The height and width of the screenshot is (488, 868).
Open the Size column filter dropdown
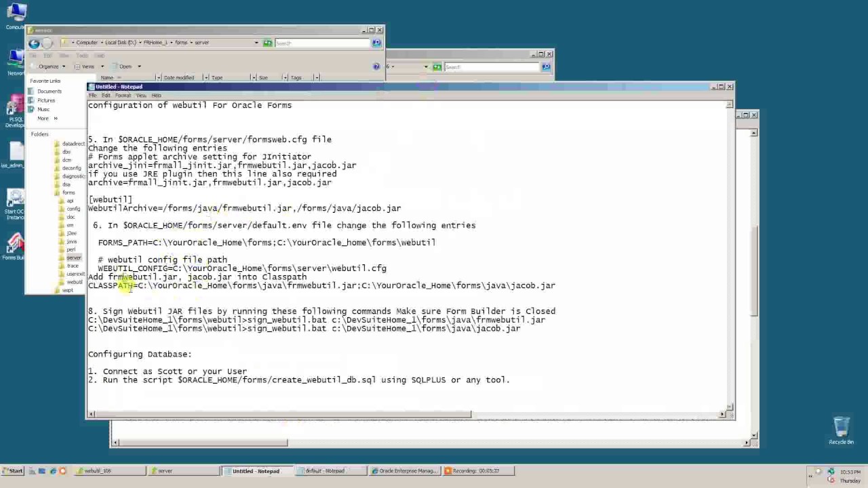[285, 78]
